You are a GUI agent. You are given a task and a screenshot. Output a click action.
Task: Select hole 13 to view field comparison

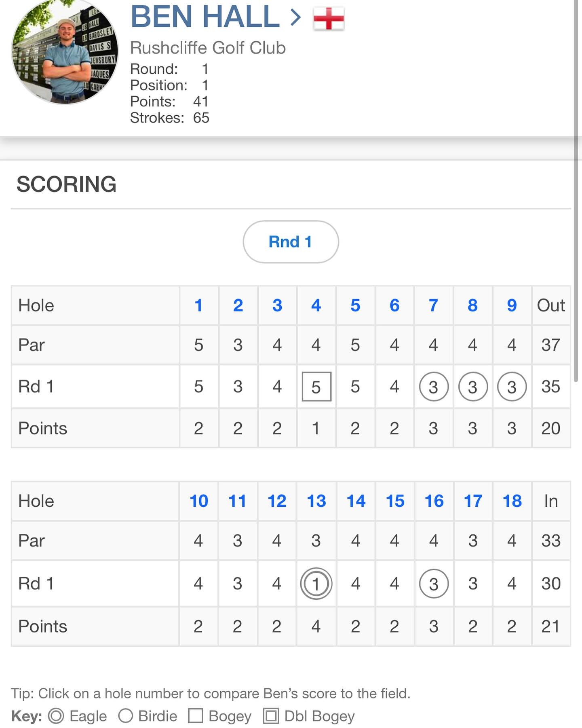coord(316,501)
